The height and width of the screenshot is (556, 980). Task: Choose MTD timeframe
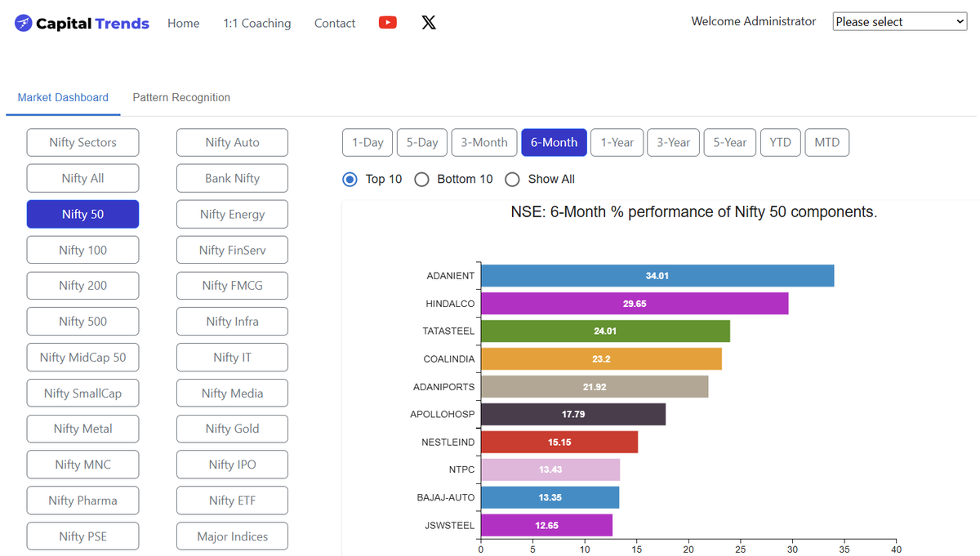coord(827,142)
